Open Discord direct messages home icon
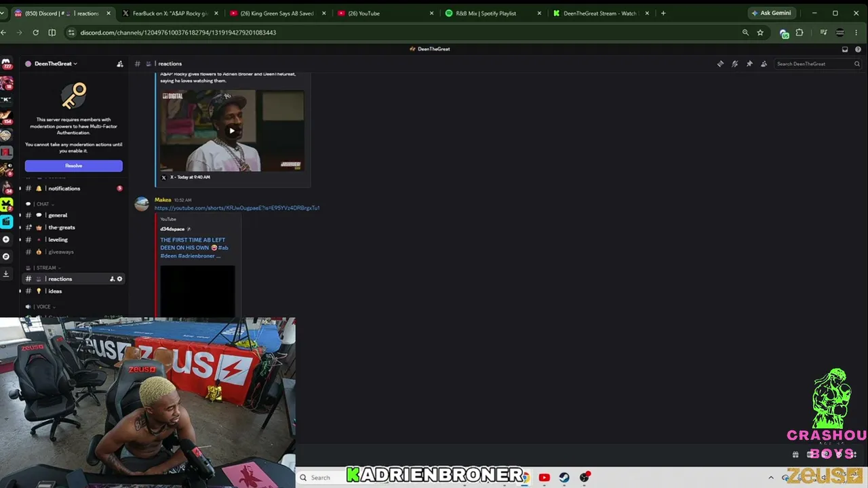 coord(6,64)
